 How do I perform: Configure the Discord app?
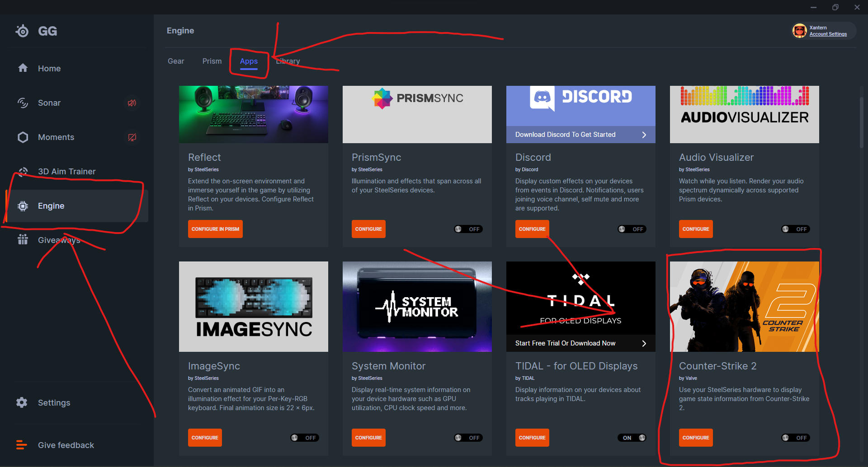532,229
